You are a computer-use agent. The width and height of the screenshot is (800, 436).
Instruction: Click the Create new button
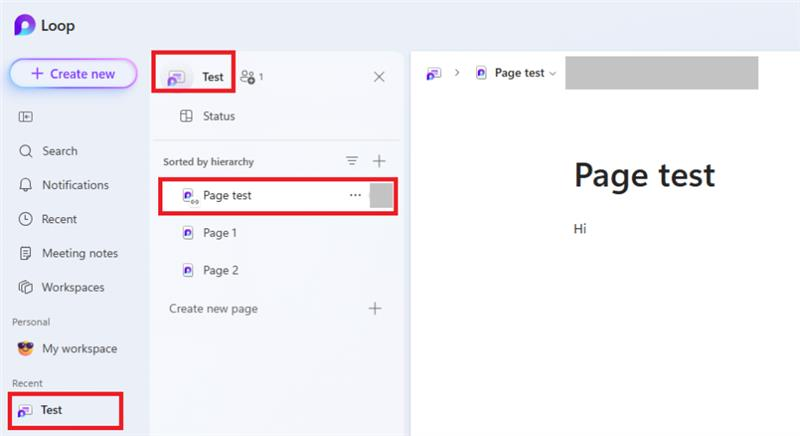pyautogui.click(x=73, y=73)
